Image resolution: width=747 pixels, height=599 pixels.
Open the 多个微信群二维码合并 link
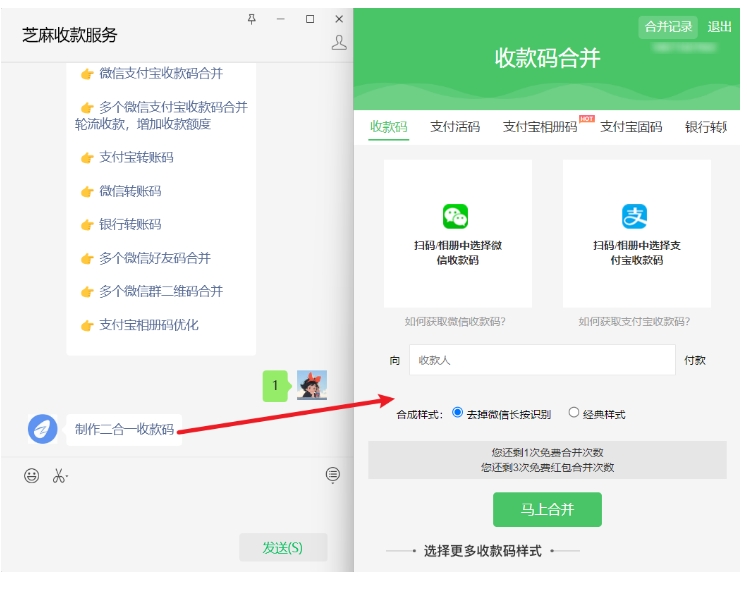coord(161,291)
